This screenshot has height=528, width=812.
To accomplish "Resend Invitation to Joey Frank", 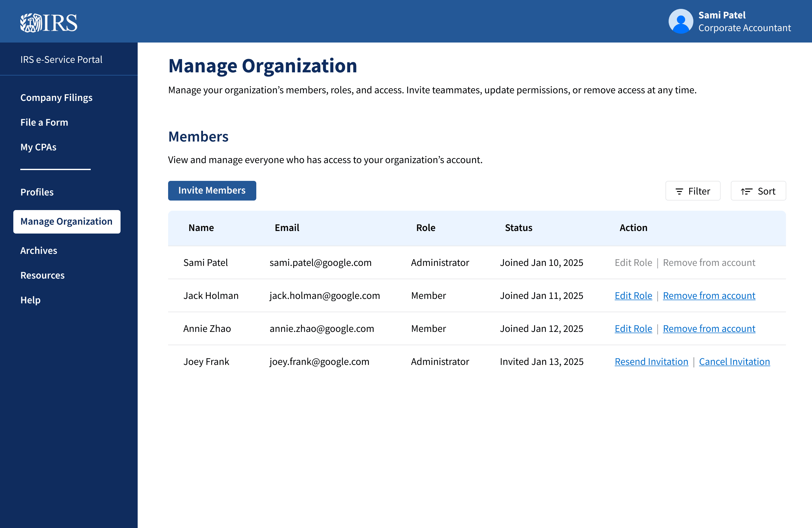I will 651,362.
